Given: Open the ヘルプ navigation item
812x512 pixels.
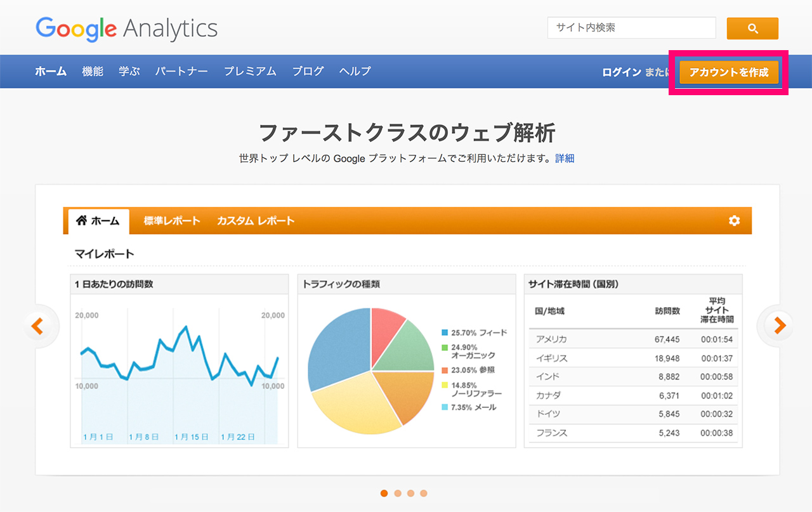Looking at the screenshot, I should click(355, 72).
